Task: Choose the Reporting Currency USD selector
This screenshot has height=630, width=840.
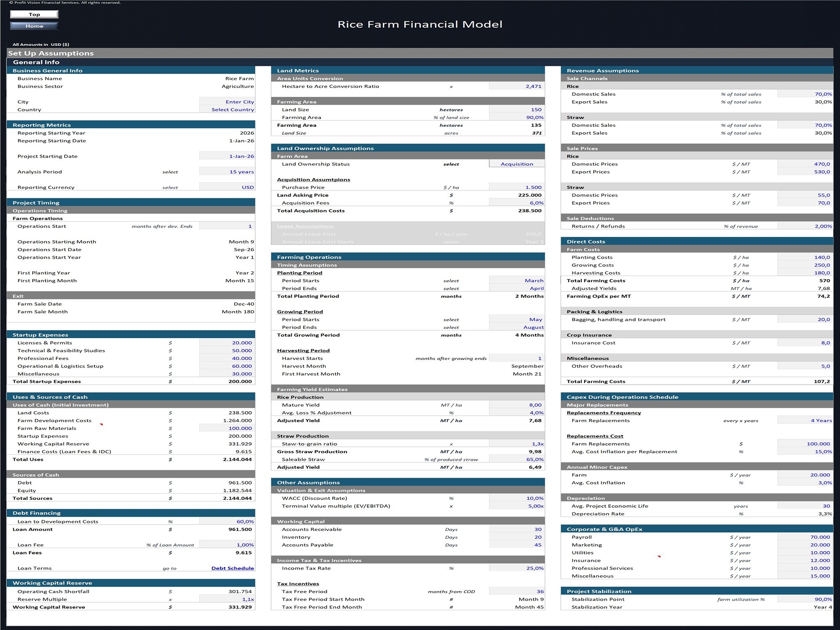Action: click(x=227, y=187)
